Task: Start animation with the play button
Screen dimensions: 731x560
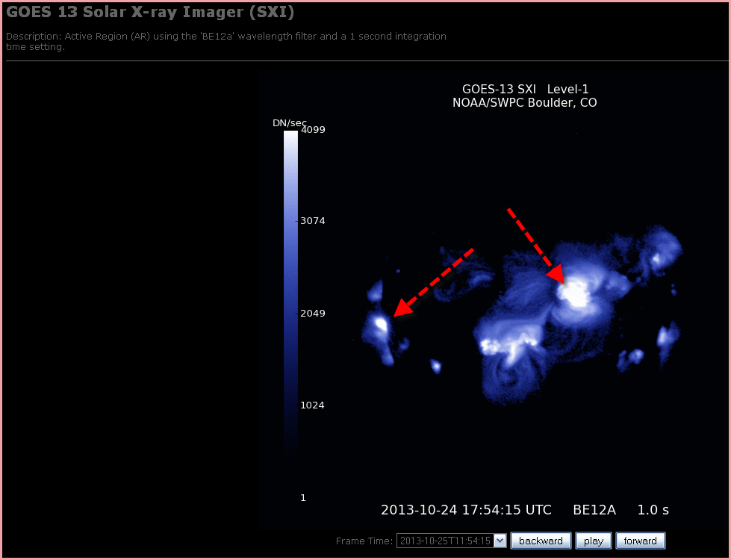Action: (x=593, y=541)
